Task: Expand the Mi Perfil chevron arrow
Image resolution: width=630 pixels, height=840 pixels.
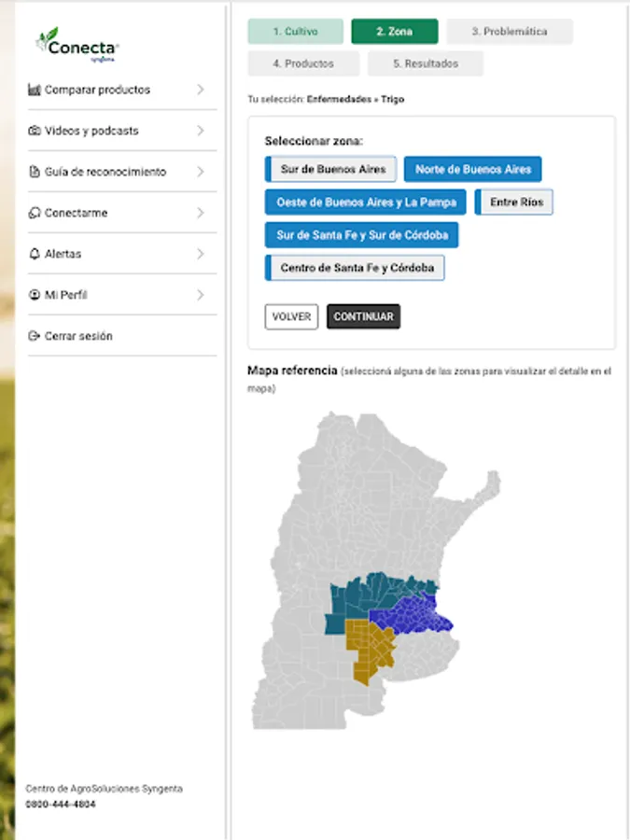Action: (x=201, y=295)
